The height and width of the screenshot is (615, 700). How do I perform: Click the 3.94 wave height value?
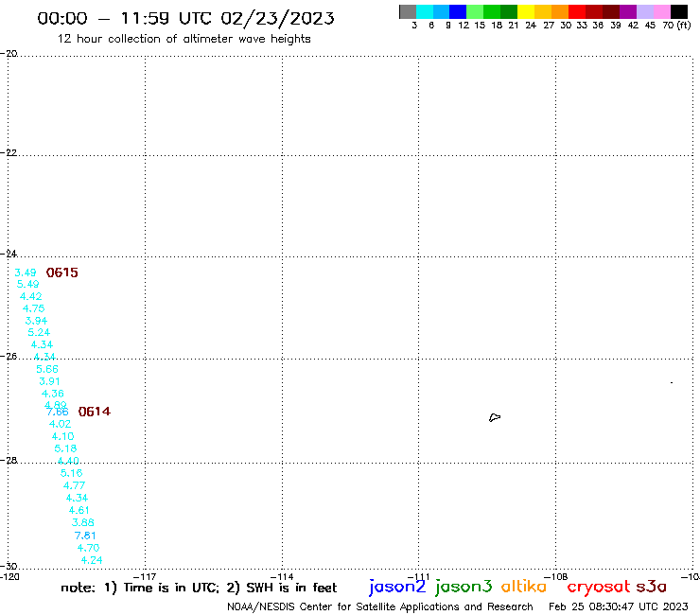point(36,321)
